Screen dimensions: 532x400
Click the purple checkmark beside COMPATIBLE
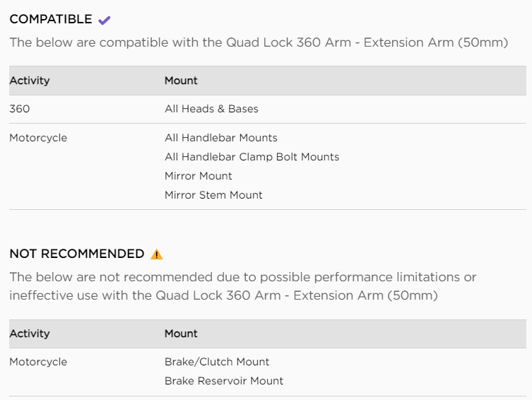[x=105, y=20]
